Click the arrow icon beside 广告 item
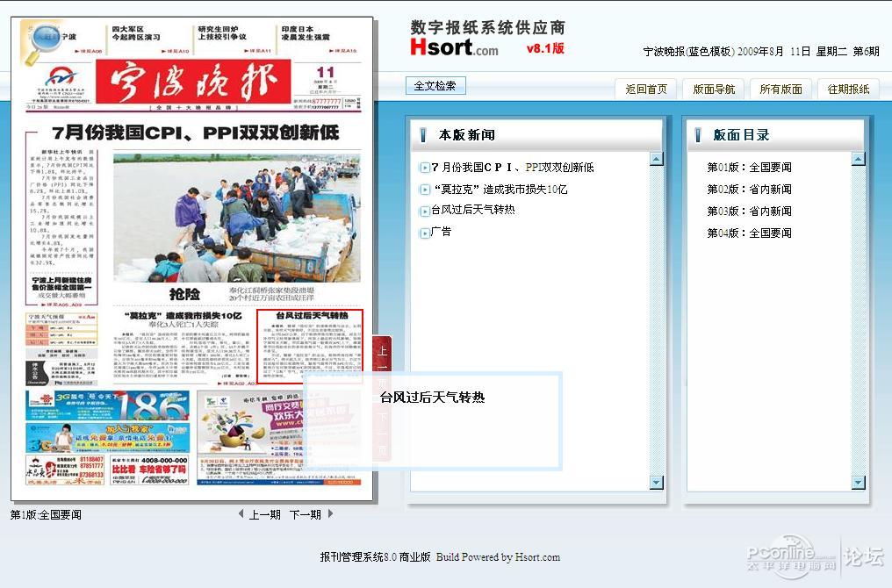 [x=424, y=233]
